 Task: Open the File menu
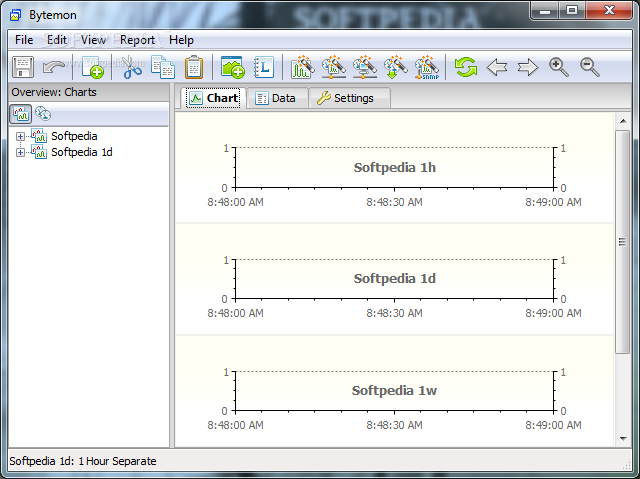[24, 40]
